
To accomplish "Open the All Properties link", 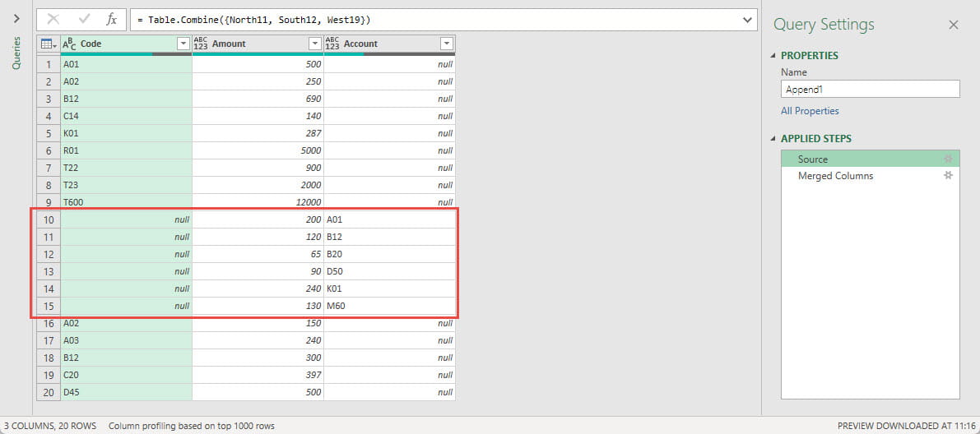I will coord(810,111).
